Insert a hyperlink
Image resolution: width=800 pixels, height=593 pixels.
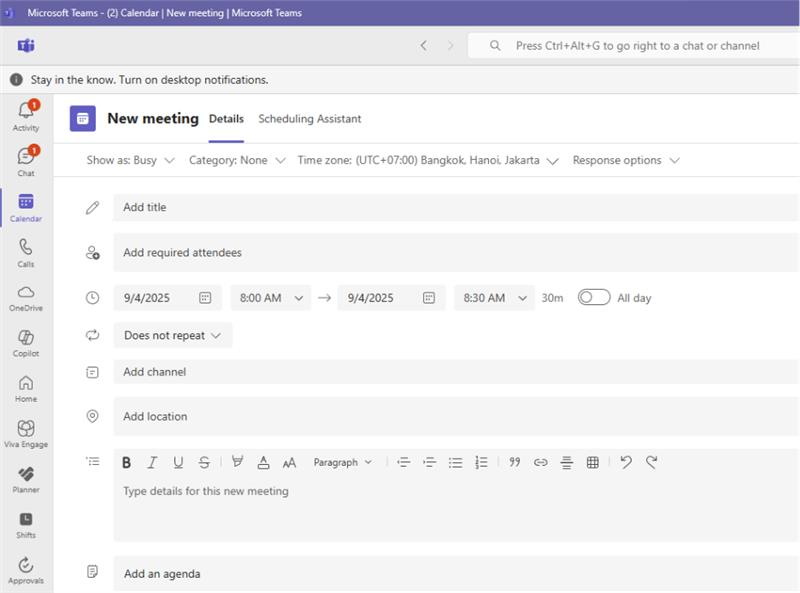coord(541,462)
